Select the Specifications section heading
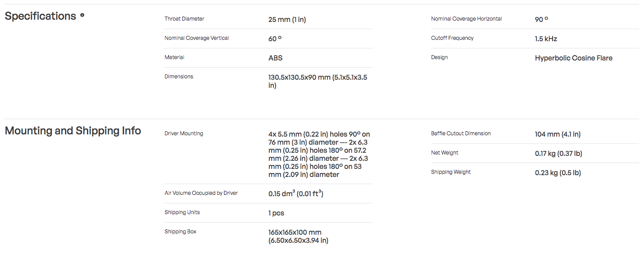Image resolution: width=644 pixels, height=254 pixels. tap(40, 16)
